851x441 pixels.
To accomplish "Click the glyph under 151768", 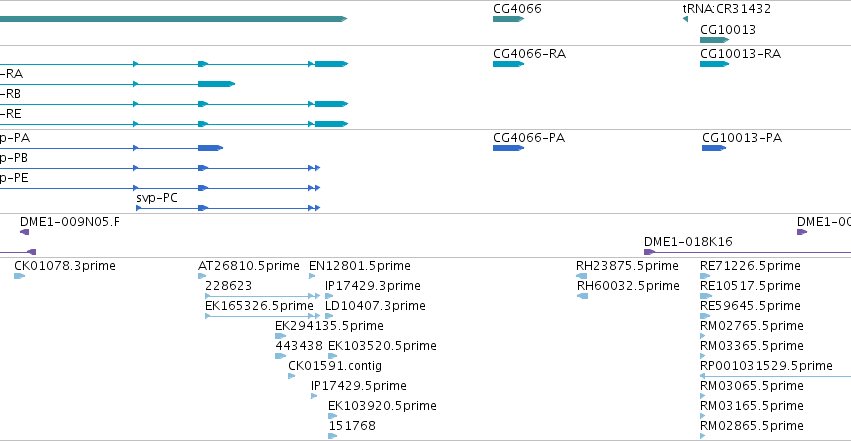I will click(333, 436).
